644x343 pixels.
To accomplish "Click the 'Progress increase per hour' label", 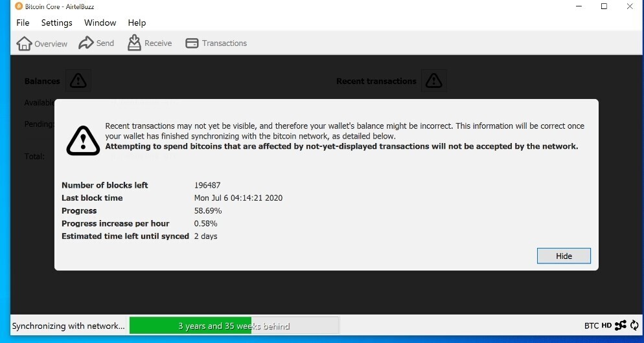I will point(115,224).
